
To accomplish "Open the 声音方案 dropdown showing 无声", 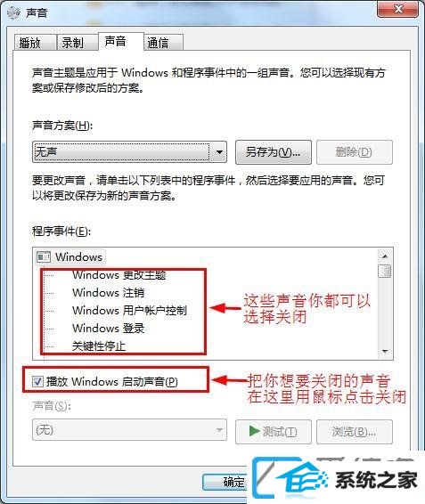I will coord(129,151).
